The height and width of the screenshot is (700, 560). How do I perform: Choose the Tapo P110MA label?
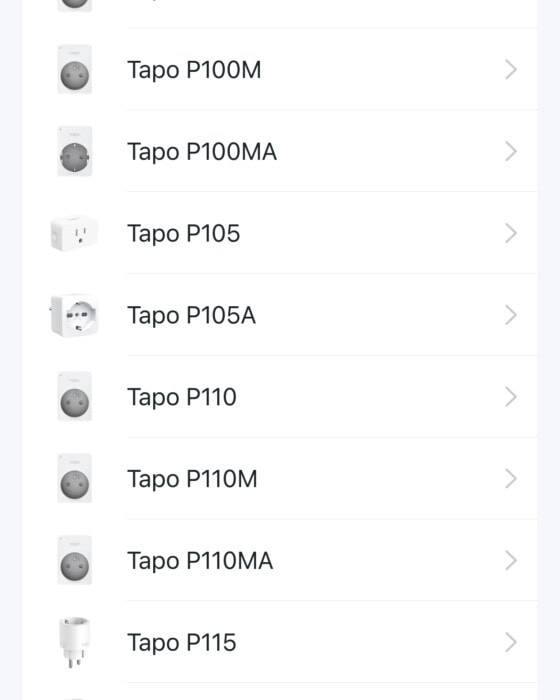coord(200,561)
